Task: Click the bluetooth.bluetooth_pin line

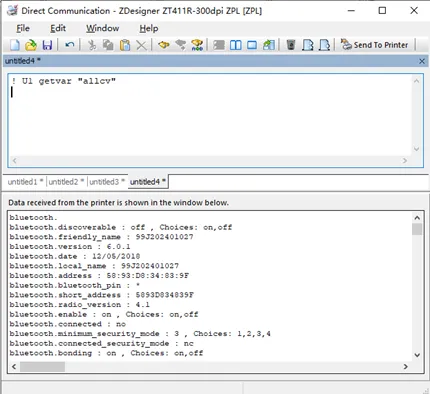Action: click(75, 285)
